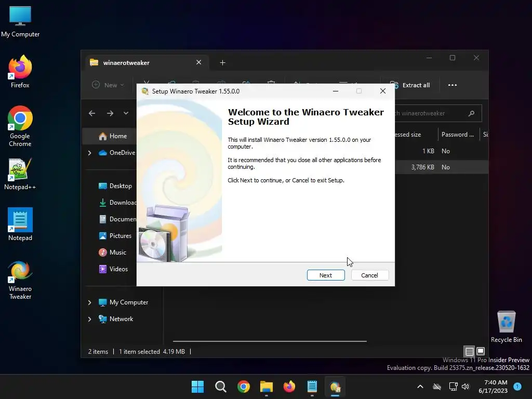Open Notepad from the taskbar

tap(312, 387)
